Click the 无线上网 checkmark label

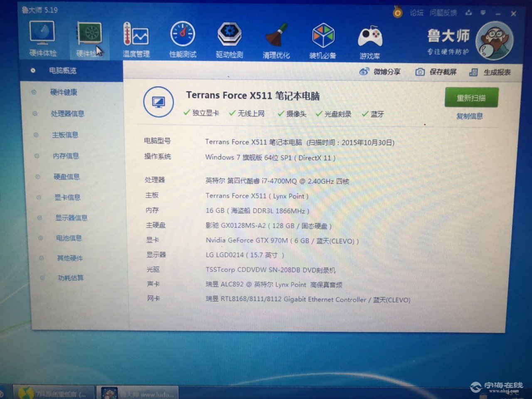(247, 113)
